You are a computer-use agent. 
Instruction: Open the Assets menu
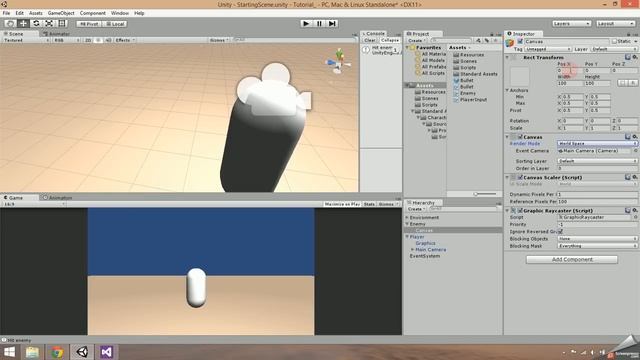(x=36, y=13)
